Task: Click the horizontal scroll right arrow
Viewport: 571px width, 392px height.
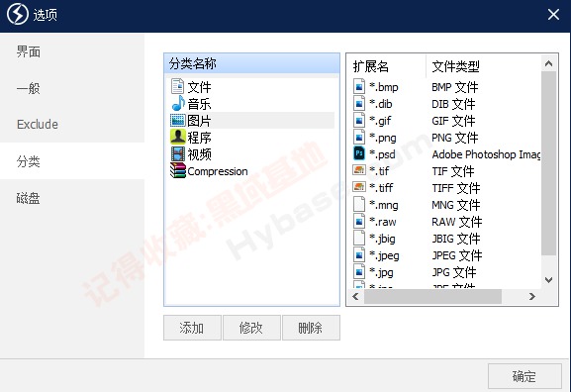Action: pyautogui.click(x=532, y=297)
